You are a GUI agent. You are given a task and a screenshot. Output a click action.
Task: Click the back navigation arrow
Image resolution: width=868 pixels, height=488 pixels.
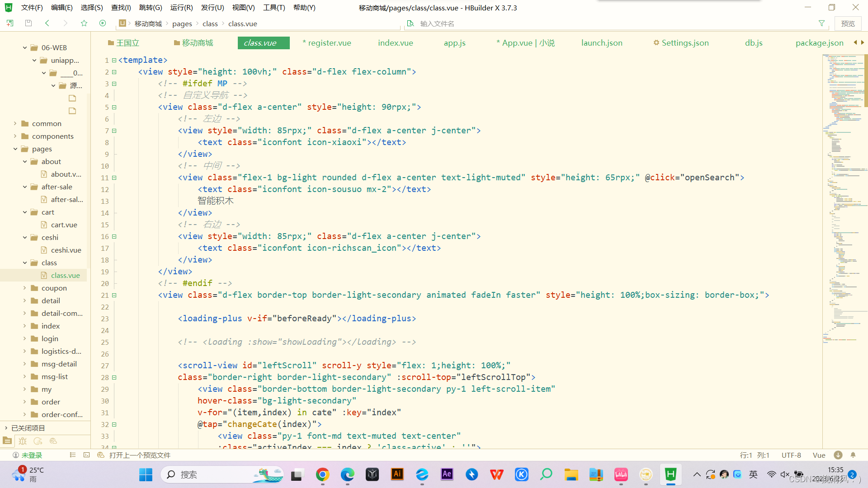pyautogui.click(x=47, y=23)
